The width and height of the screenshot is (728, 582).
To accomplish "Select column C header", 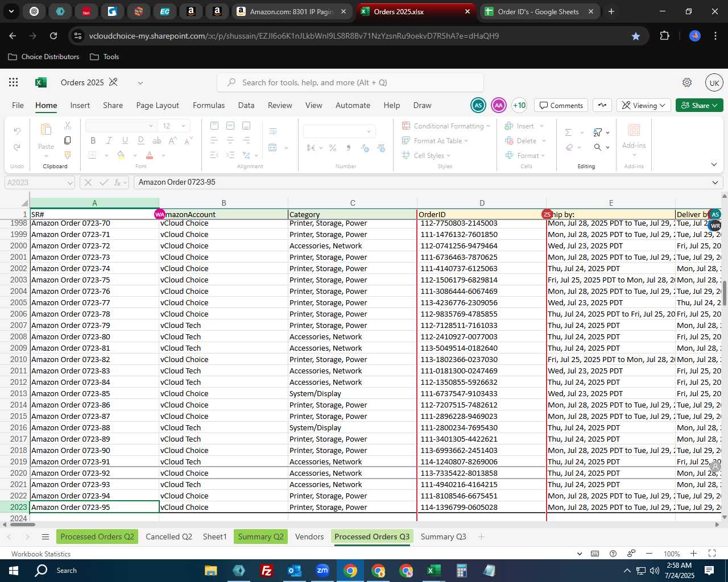I will (x=353, y=203).
